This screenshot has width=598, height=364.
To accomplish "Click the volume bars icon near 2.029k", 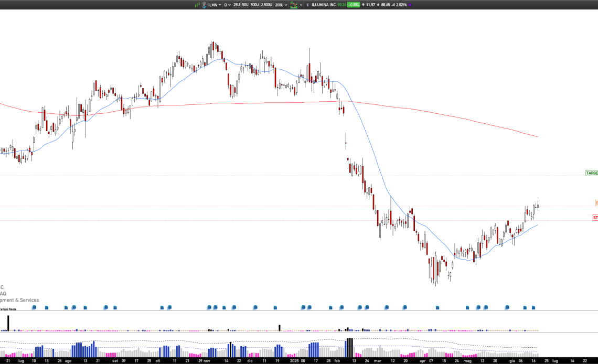I will coord(393,5).
